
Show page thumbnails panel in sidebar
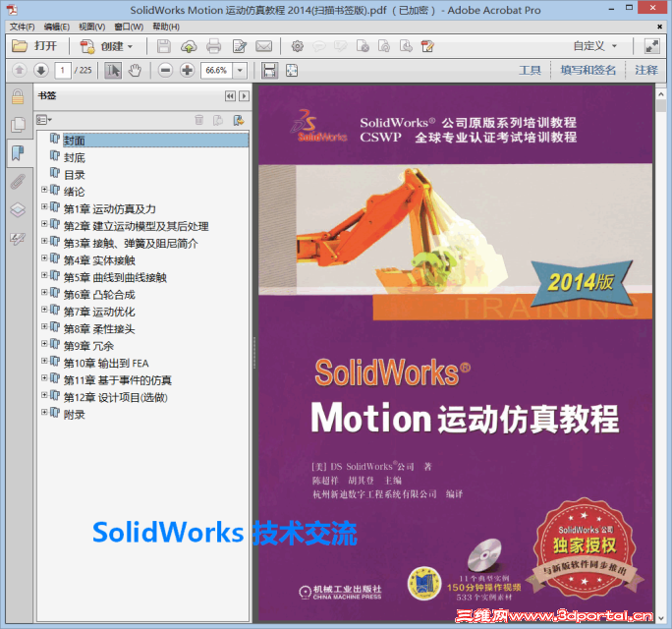tap(18, 125)
